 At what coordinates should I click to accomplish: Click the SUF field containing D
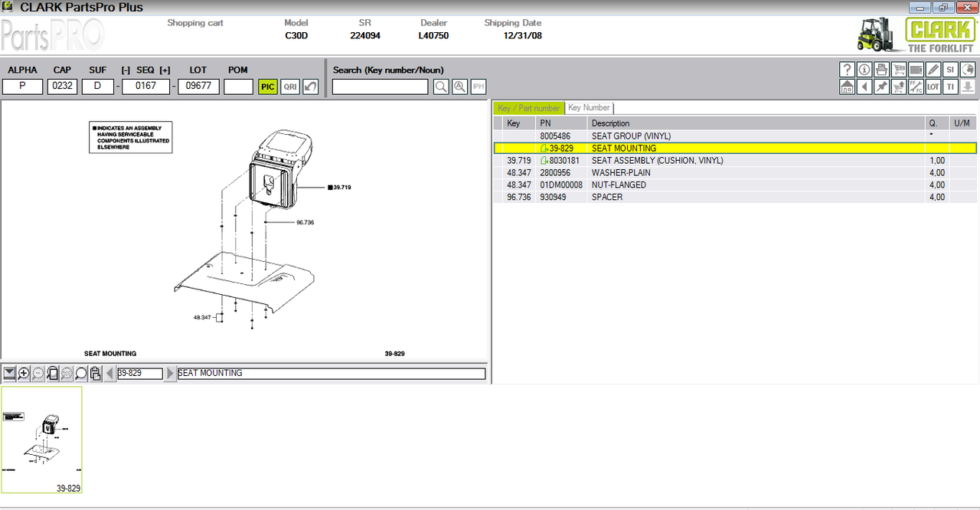click(98, 86)
